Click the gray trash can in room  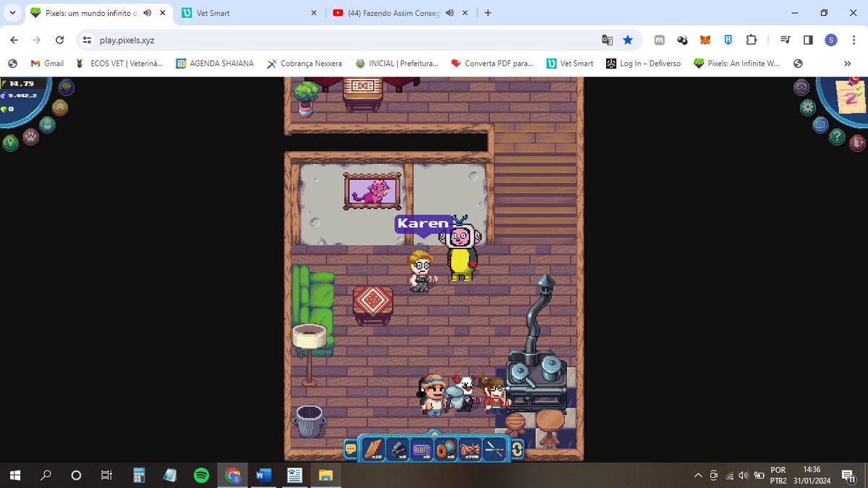click(x=309, y=421)
